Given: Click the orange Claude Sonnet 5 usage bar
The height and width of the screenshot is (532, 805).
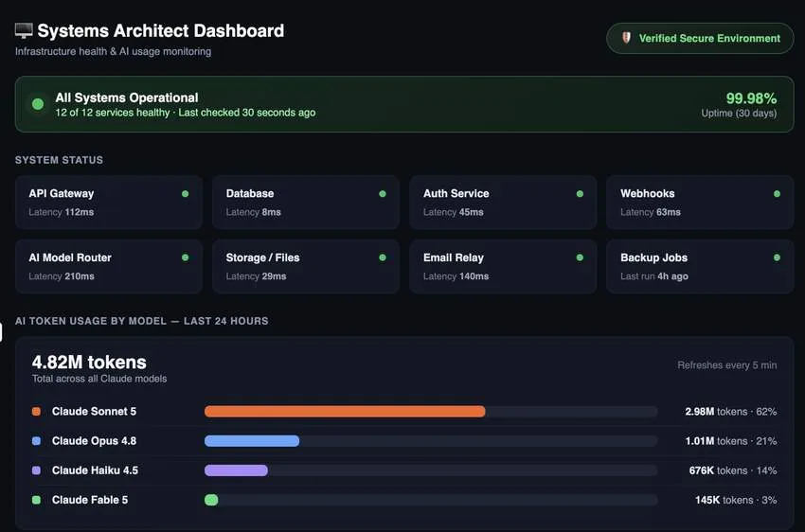Looking at the screenshot, I should (345, 412).
